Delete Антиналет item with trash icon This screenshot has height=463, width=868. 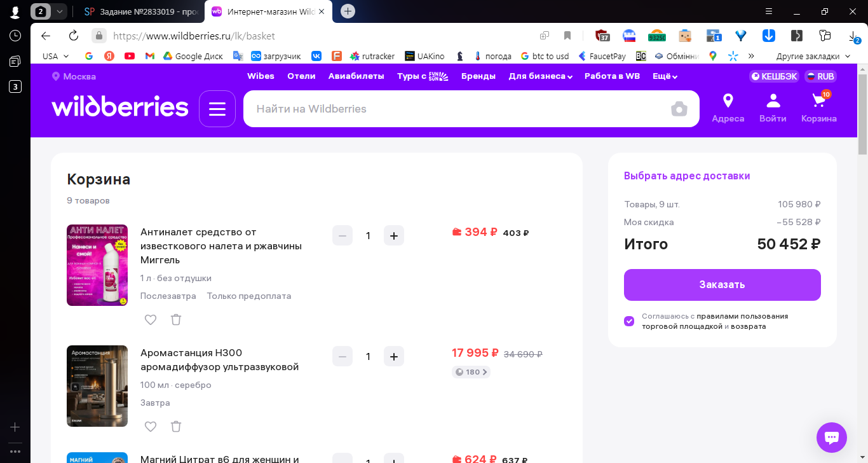pos(176,319)
